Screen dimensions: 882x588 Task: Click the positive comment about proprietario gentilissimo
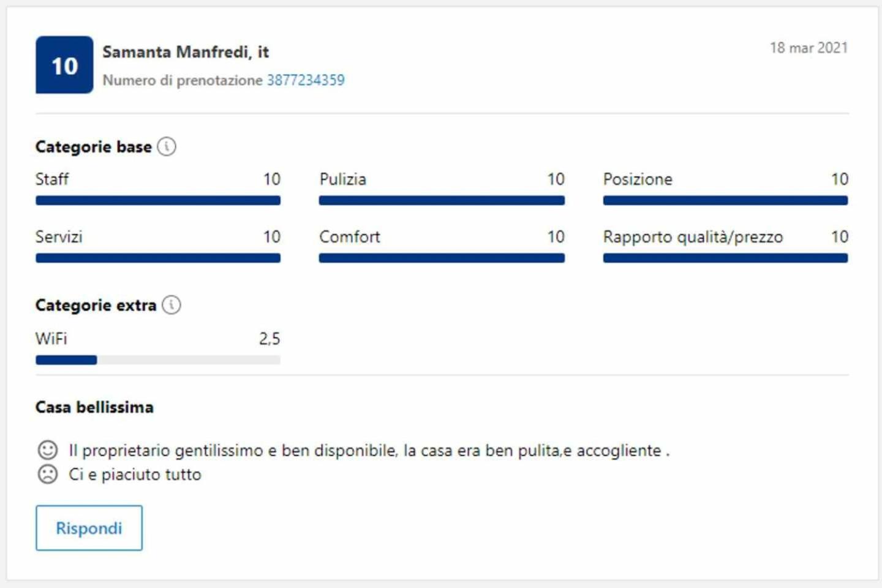[x=369, y=451]
